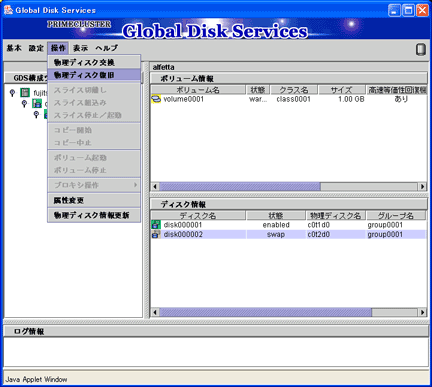Viewport: 432px width, 387px height.
Task: Click volume table horizontal scrollbar right arrow
Action: coord(422,186)
